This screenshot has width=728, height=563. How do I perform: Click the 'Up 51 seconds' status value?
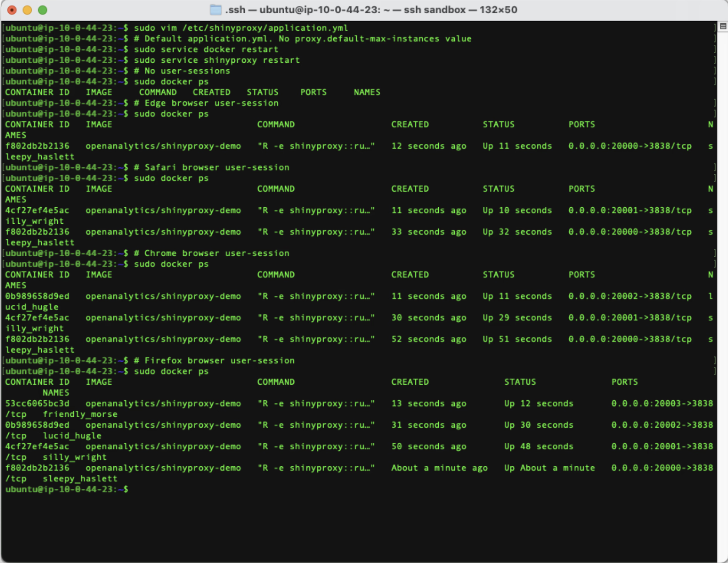point(517,339)
